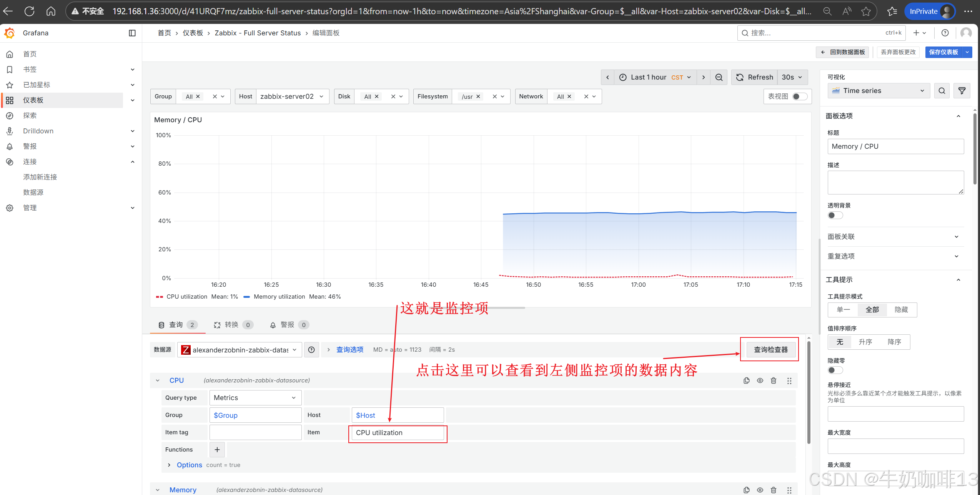The image size is (980, 495).
Task: Click the zoom out time range icon
Action: [x=719, y=77]
